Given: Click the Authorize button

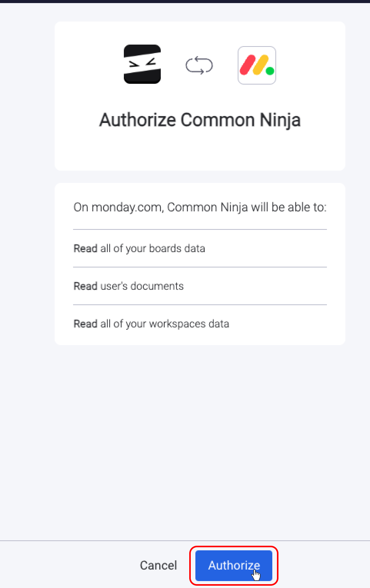Looking at the screenshot, I should tap(233, 565).
